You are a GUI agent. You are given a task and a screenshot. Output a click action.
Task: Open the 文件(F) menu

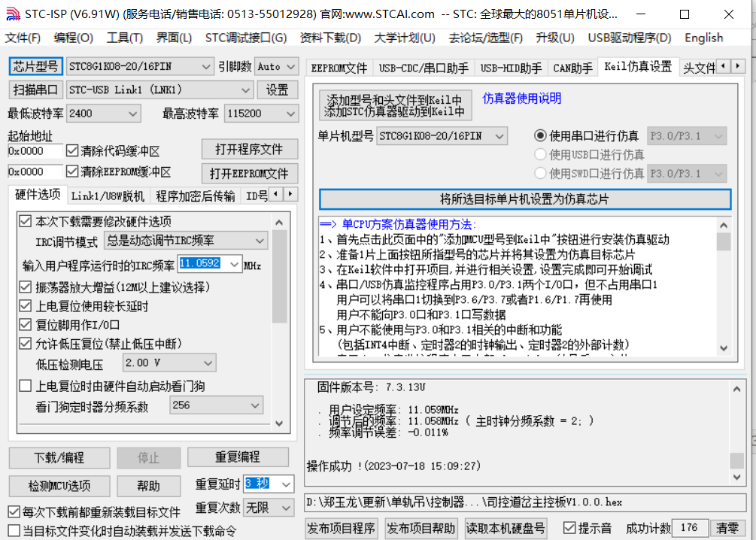(x=23, y=38)
